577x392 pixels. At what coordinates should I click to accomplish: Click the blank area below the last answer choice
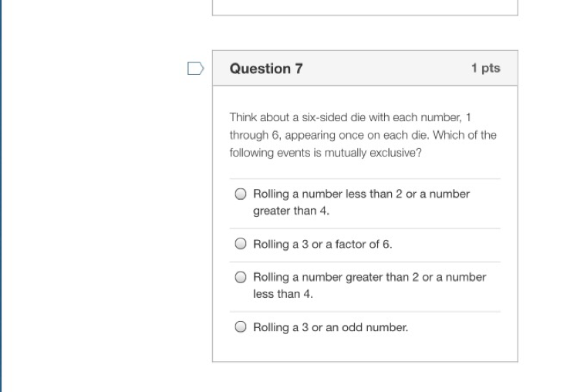(x=365, y=350)
